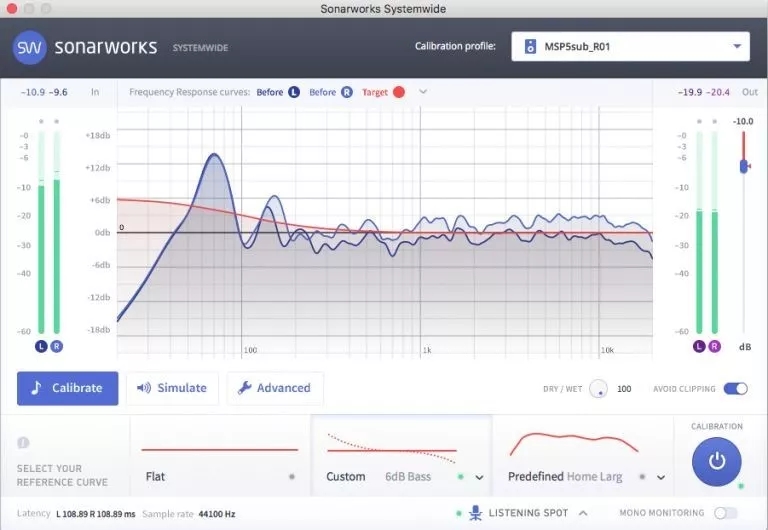
Task: Click the right channel R badge under output meter
Action: click(x=714, y=346)
